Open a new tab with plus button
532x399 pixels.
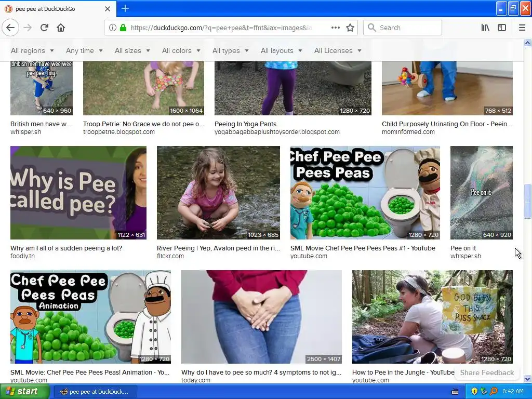[x=125, y=8]
